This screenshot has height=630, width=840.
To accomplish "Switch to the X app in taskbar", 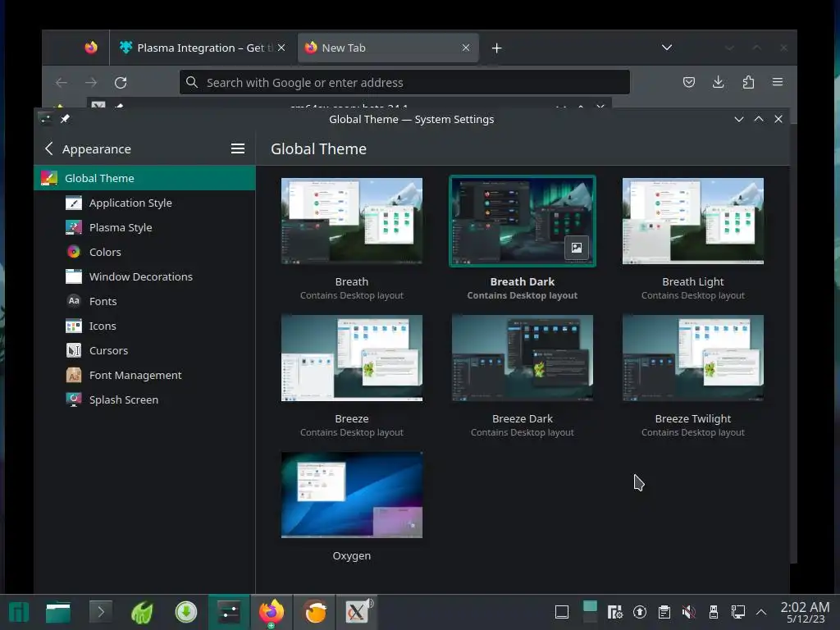I will 357,612.
